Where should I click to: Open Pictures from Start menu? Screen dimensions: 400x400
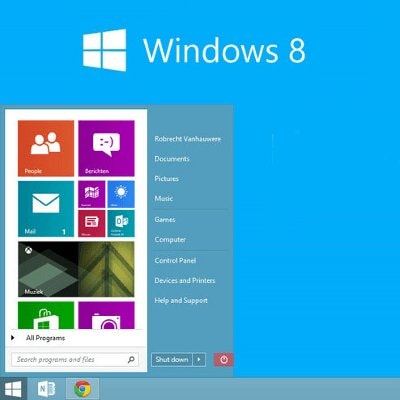click(x=166, y=179)
